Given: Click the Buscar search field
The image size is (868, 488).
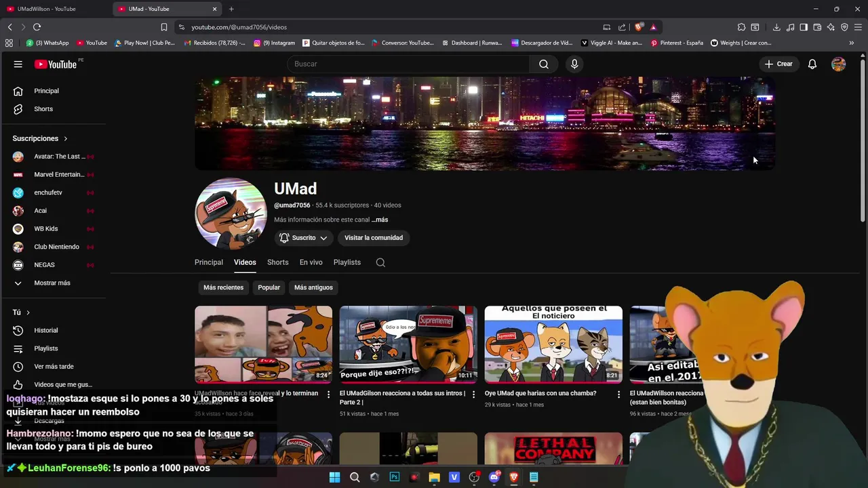Looking at the screenshot, I should pos(409,64).
